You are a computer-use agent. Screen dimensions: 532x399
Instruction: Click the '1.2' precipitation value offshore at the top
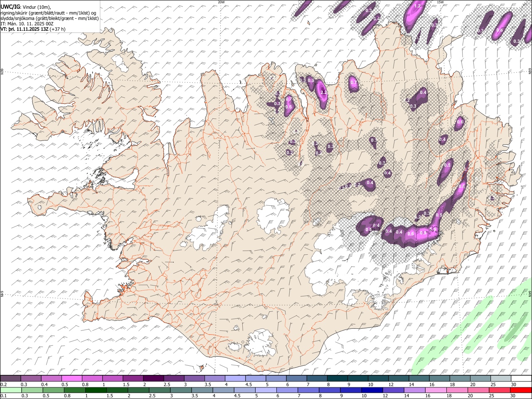coord(418,6)
